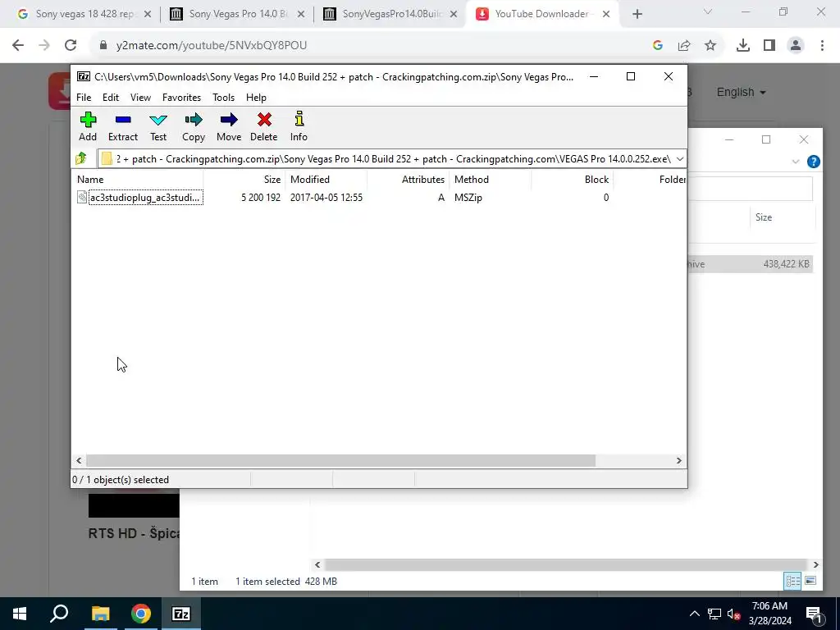
Task: Click the File Explorer horizontal scrollbar
Action: click(x=565, y=564)
